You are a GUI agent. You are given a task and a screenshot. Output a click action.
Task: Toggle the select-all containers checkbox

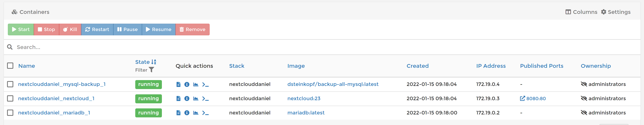point(10,66)
